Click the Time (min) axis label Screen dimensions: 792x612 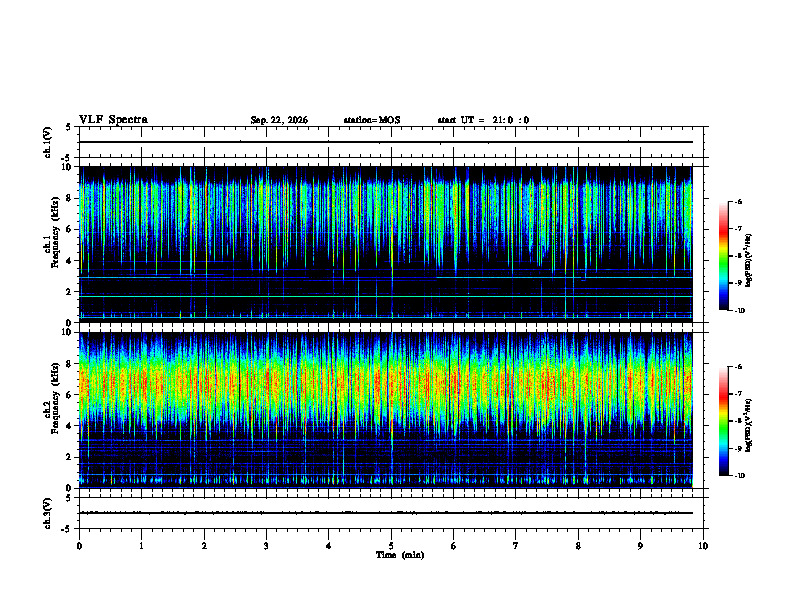[x=400, y=555]
